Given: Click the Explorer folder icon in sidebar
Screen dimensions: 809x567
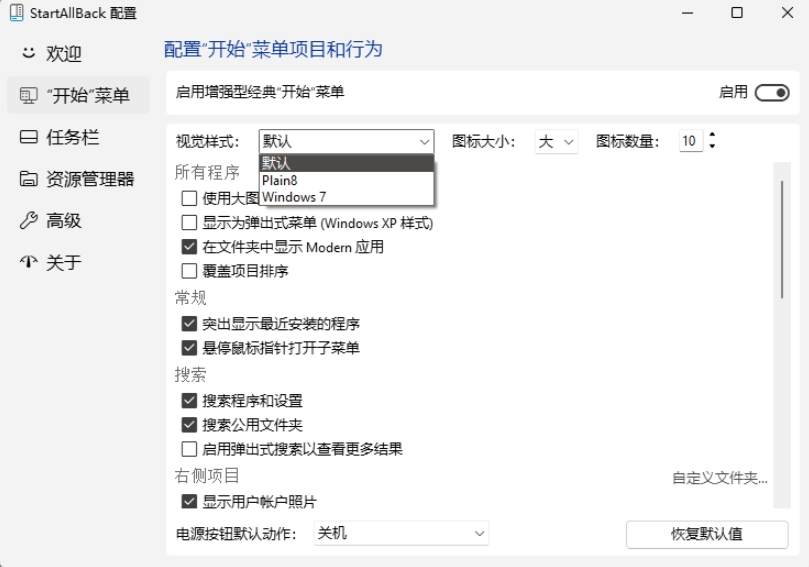Looking at the screenshot, I should 28,179.
